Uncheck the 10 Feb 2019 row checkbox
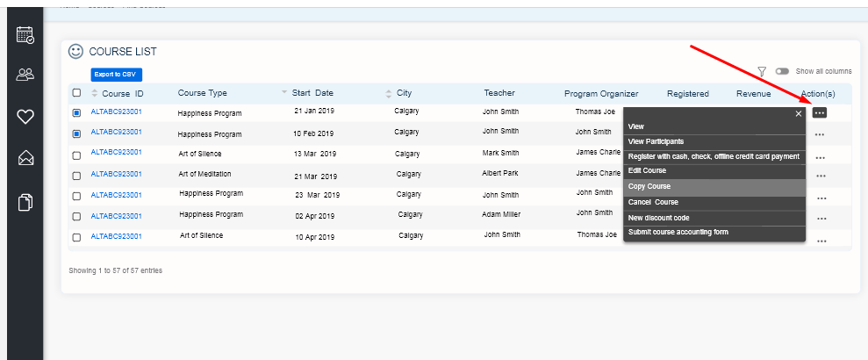The height and width of the screenshot is (360, 868). 76,133
